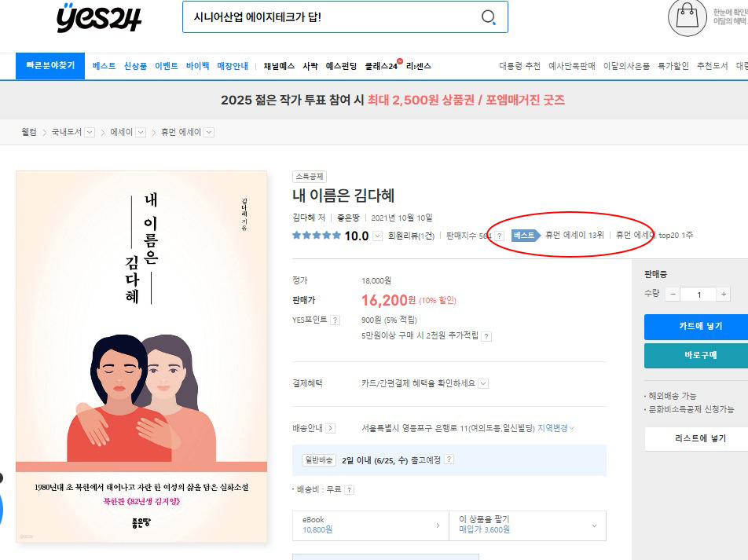Open the eBook 10,800원 option
748x560 pixels.
click(x=371, y=525)
